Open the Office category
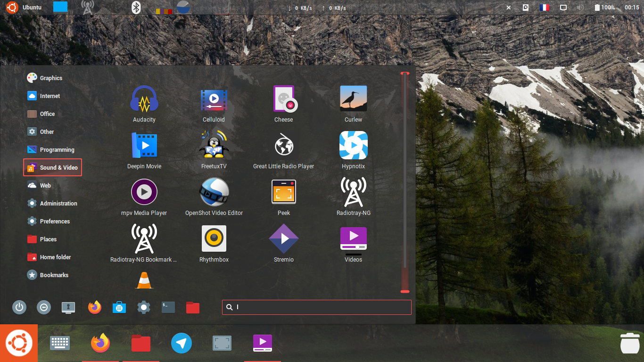Viewport: 644px width, 362px height. coord(41,114)
